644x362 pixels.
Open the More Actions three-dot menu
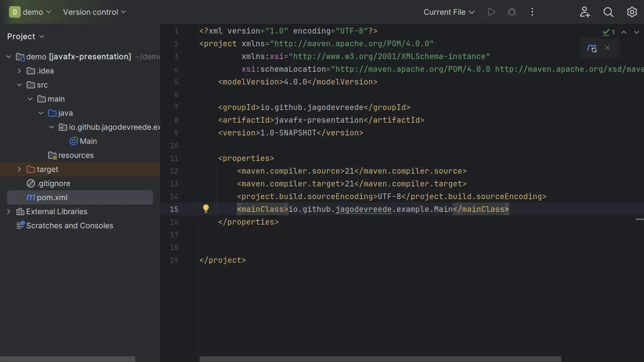coord(532,12)
